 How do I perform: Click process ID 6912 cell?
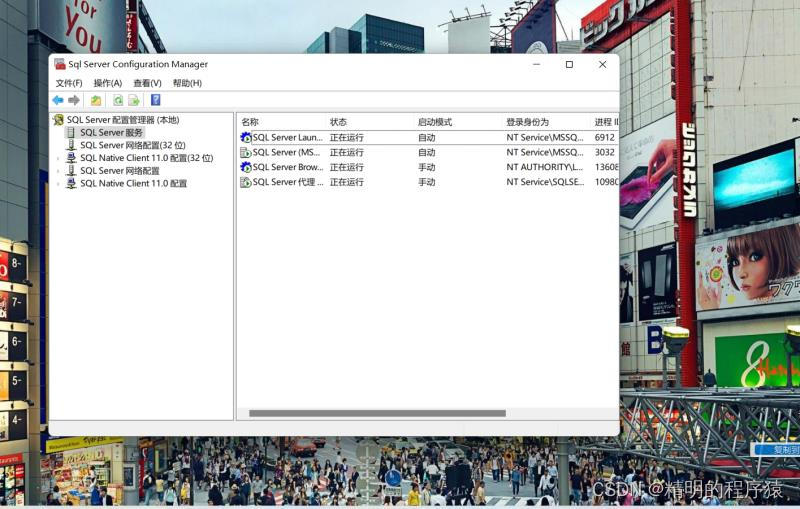(605, 138)
